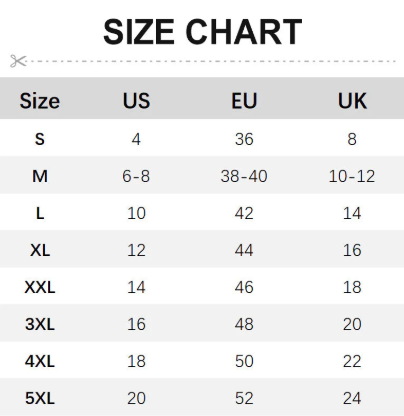The image size is (404, 416).
Task: Click the SIZE CHART title
Action: tap(202, 32)
